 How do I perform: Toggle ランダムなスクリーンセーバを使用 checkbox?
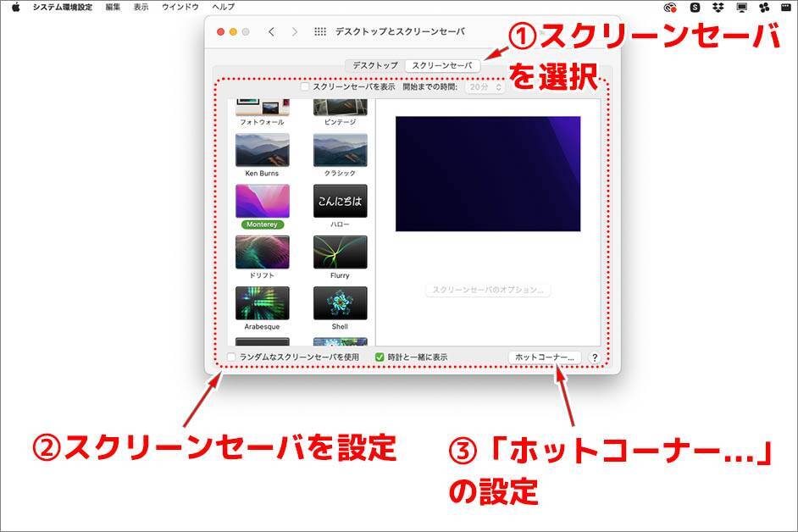[x=232, y=357]
